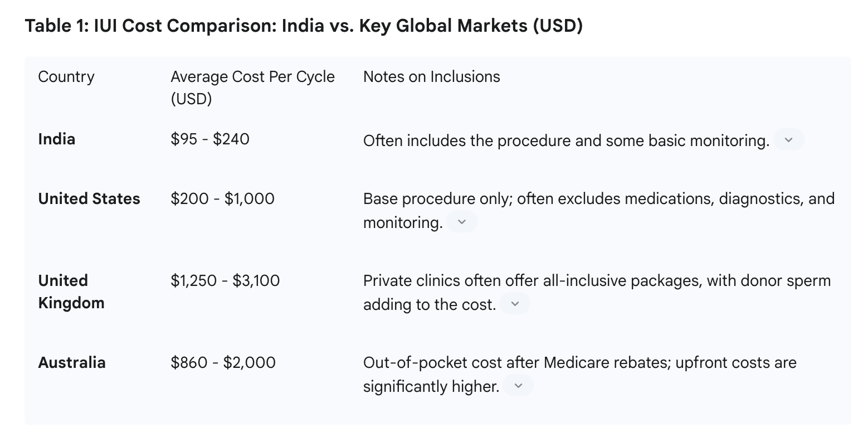Click the '$95 - $240' cost cell

(x=210, y=139)
